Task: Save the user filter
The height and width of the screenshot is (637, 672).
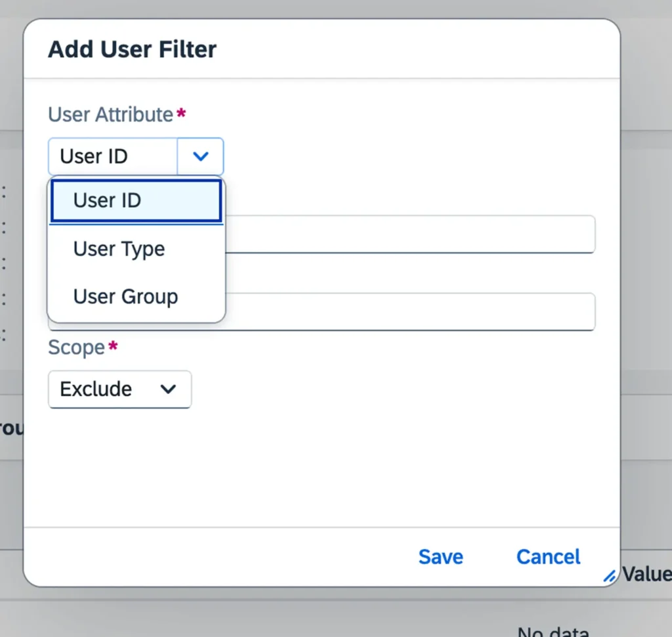Action: tap(440, 557)
